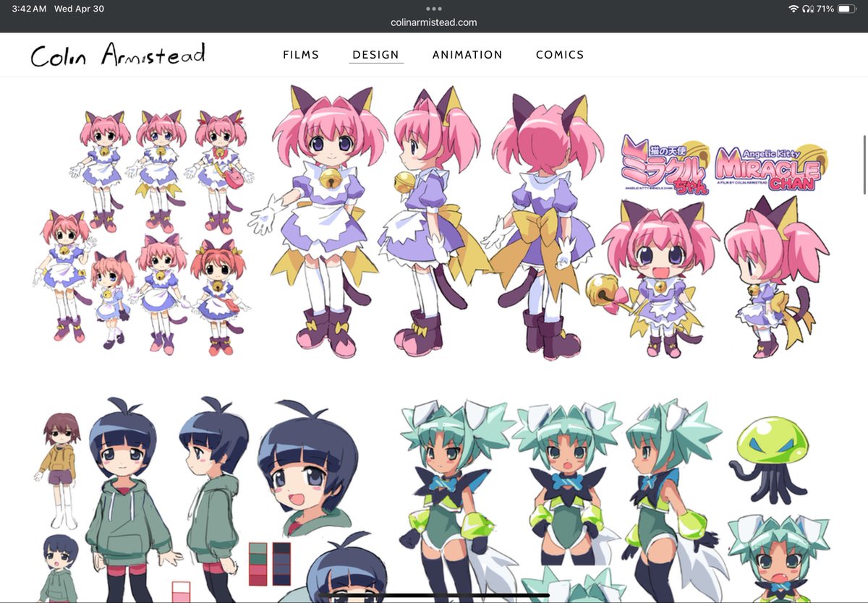Screen dimensions: 868x603
Task: Tap the Wed Apr 30 date
Action: coord(79,9)
